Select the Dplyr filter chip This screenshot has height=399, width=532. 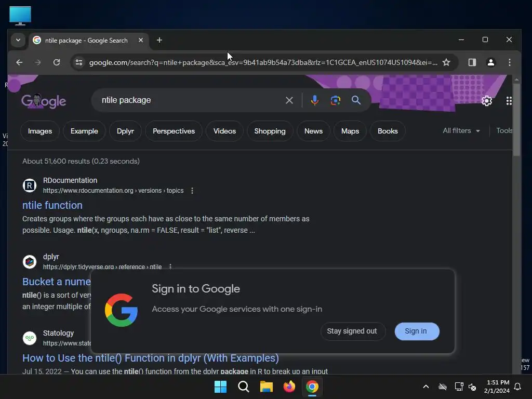[x=125, y=131]
